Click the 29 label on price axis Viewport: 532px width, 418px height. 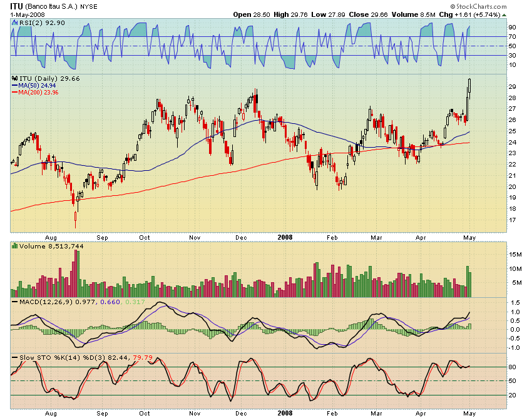512,87
